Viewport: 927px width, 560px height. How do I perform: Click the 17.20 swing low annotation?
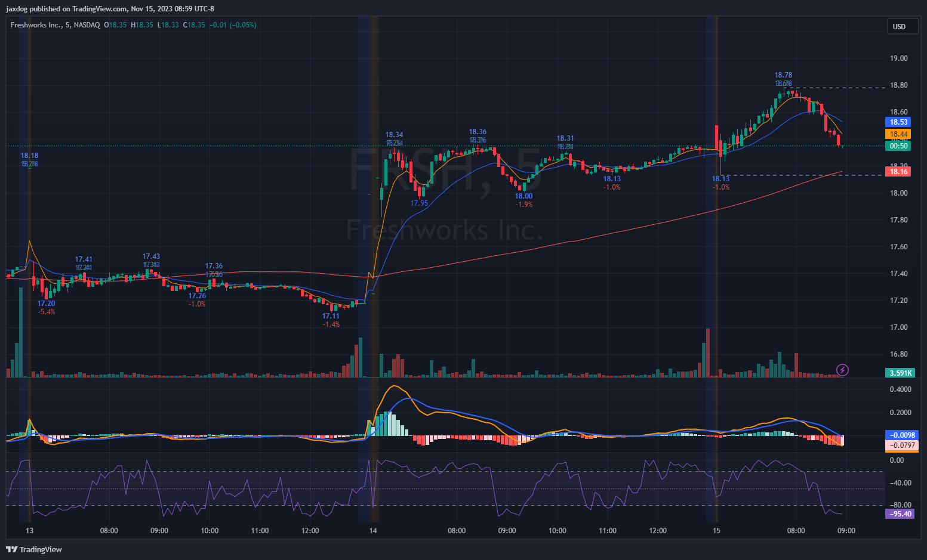coord(46,304)
